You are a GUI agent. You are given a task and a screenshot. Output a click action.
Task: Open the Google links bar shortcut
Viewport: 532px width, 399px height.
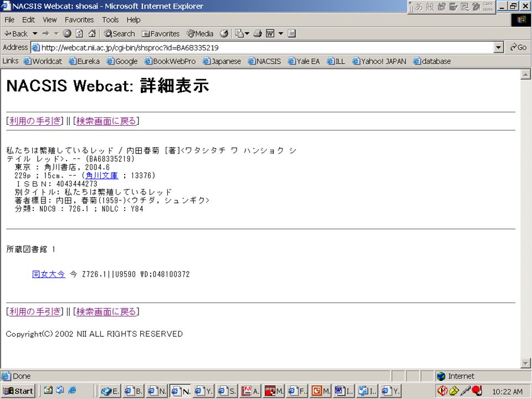pyautogui.click(x=122, y=61)
